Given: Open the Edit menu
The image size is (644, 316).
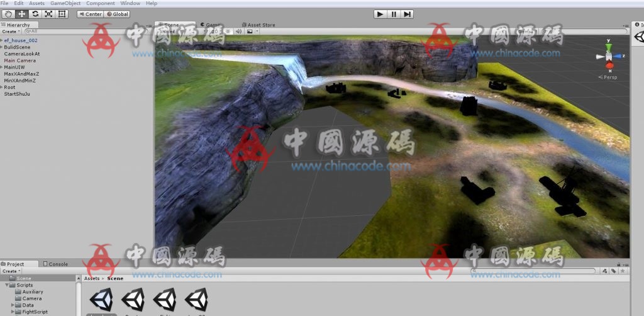Looking at the screenshot, I should (x=18, y=3).
